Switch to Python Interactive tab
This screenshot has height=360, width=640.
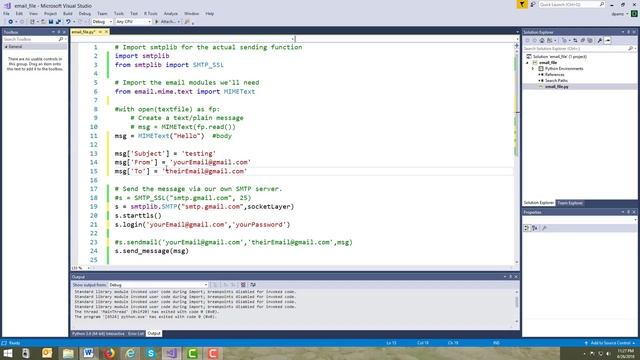pyautogui.click(x=98, y=334)
